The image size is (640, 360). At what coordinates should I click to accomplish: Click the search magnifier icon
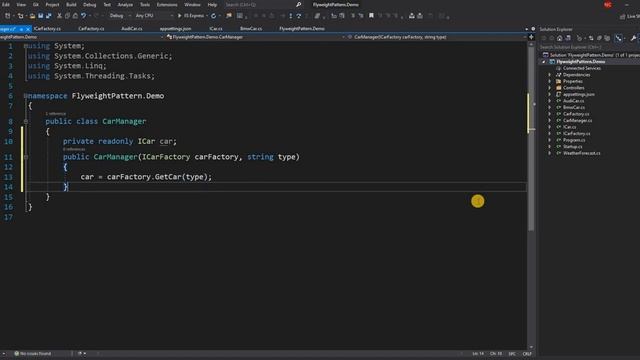click(298, 4)
